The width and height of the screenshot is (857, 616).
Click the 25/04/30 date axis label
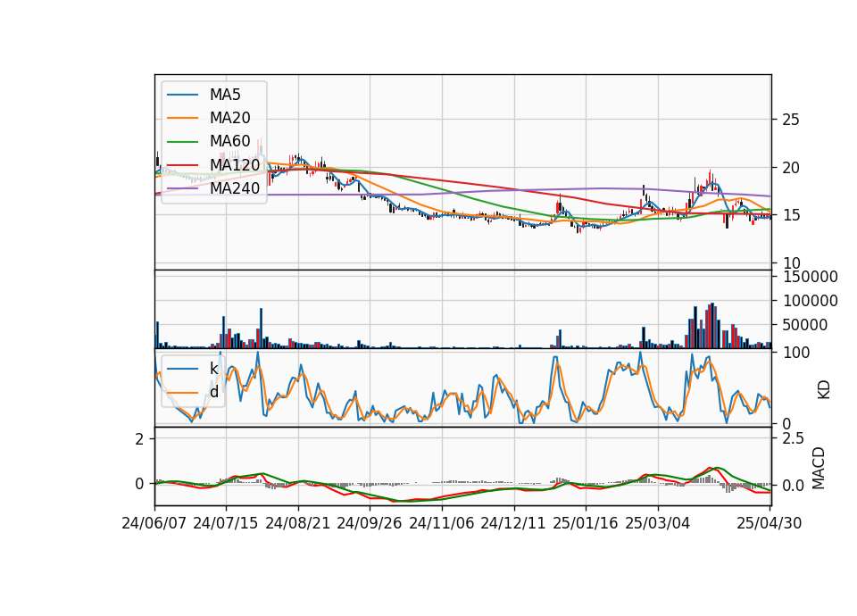click(769, 524)
